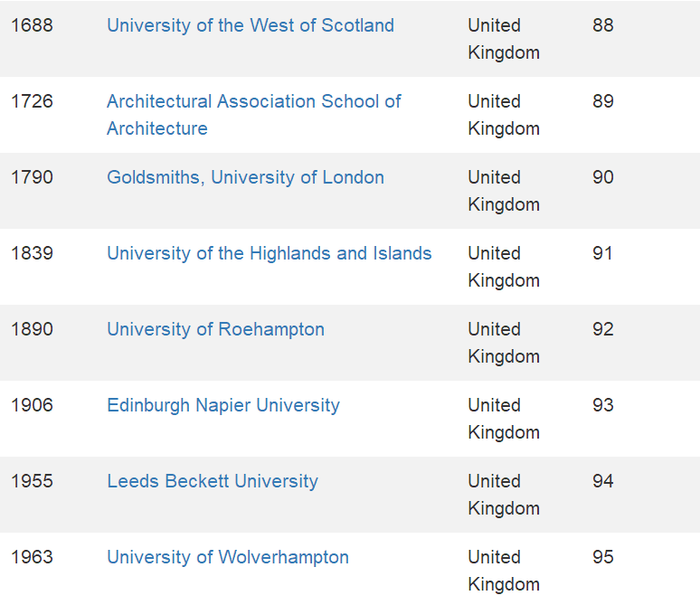
Task: Open the University of the West of Scotland link
Action: coord(251,25)
